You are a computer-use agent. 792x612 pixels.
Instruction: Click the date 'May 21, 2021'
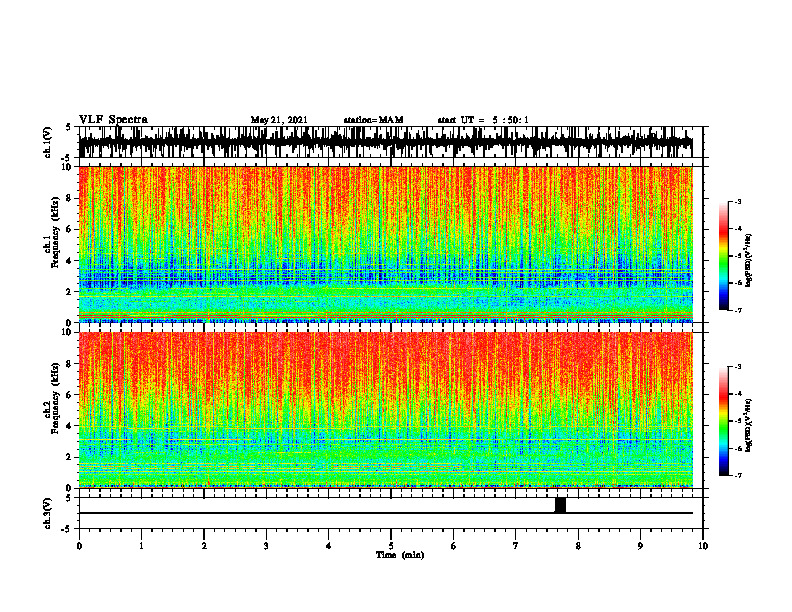[279, 120]
